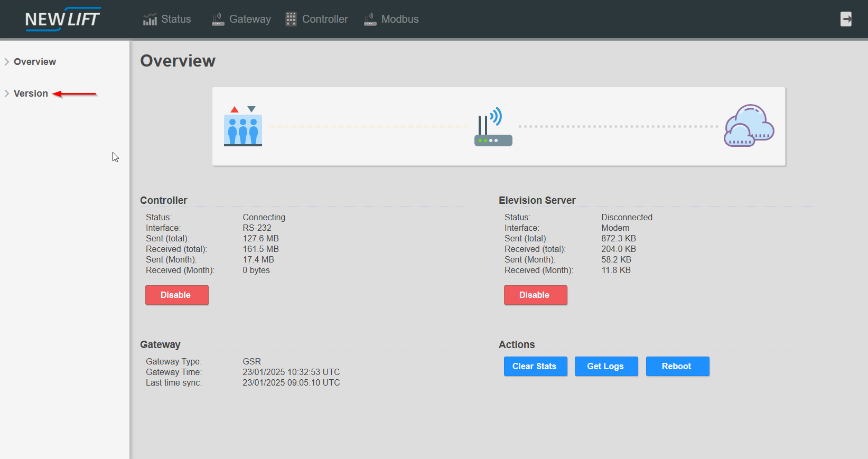
Task: Open the Version page from sidebar
Action: click(x=31, y=93)
